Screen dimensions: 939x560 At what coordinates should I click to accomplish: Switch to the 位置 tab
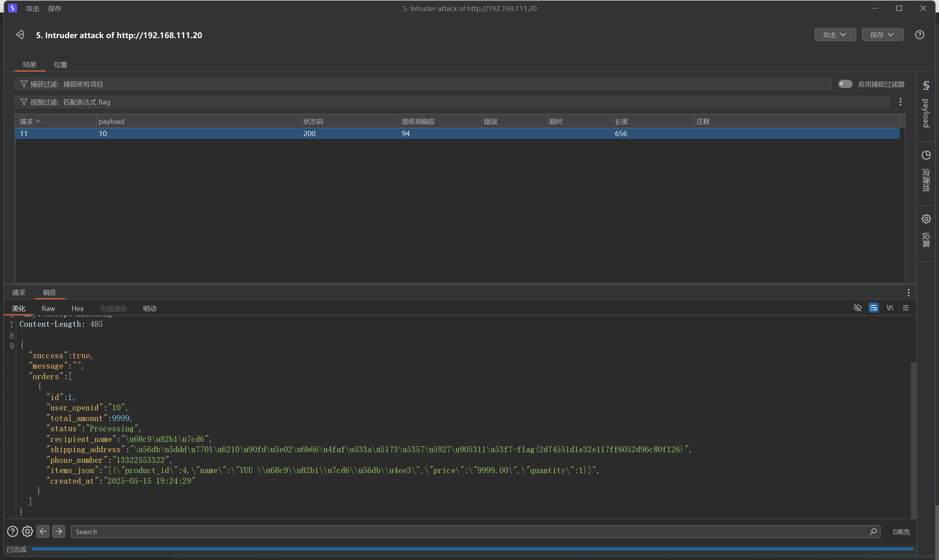click(61, 65)
